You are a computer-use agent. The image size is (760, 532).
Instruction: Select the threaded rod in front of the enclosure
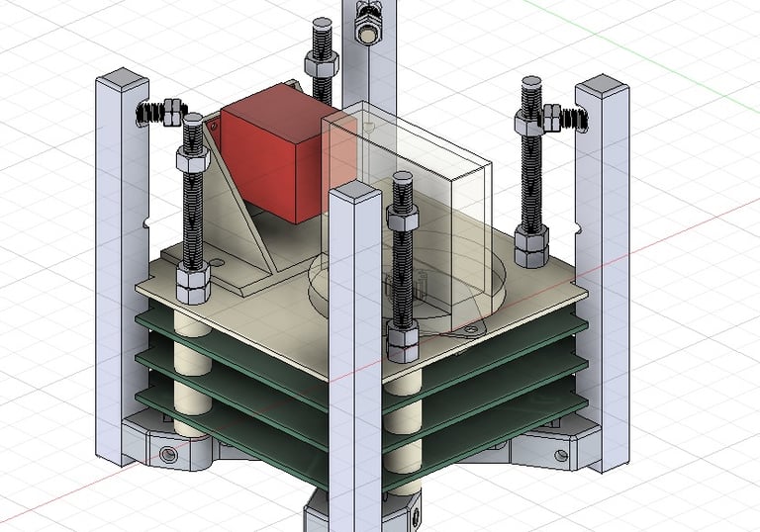coord(403,266)
